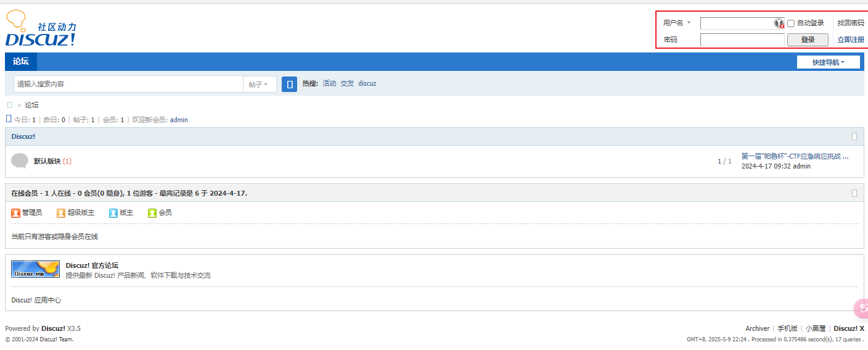Click the 小黑屋 footer link
Viewport: 868px width, 350px height.
point(816,328)
